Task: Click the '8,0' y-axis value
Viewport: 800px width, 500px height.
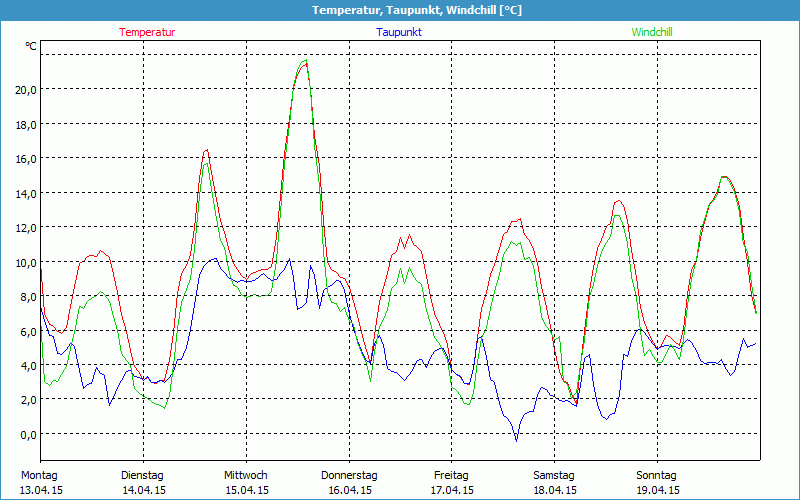Action: [29, 296]
